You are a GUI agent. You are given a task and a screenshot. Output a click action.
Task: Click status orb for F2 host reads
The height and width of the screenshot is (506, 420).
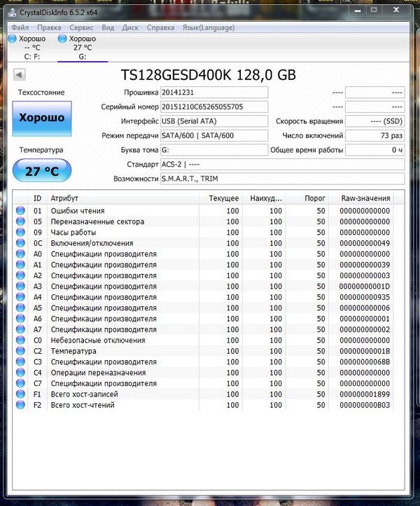pos(20,405)
